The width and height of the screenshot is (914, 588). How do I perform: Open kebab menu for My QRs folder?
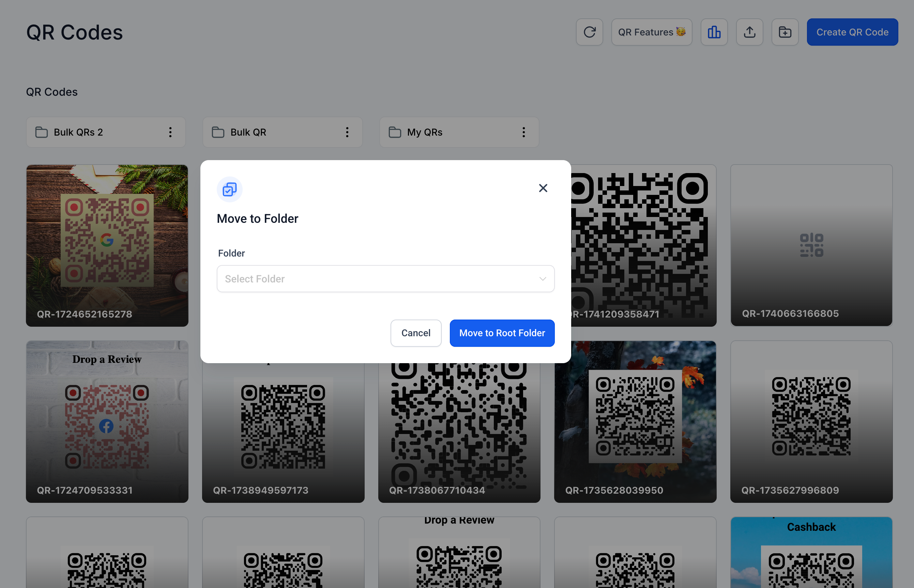(x=524, y=132)
